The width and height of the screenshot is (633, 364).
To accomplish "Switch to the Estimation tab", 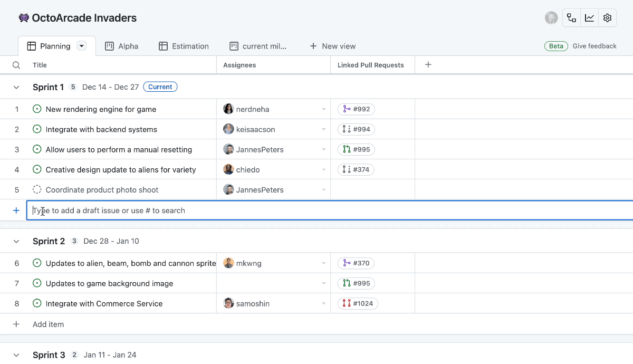I will (184, 46).
